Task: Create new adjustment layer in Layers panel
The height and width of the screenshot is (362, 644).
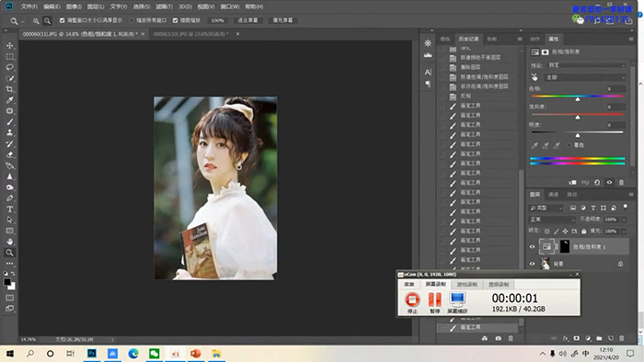Action: click(588, 338)
